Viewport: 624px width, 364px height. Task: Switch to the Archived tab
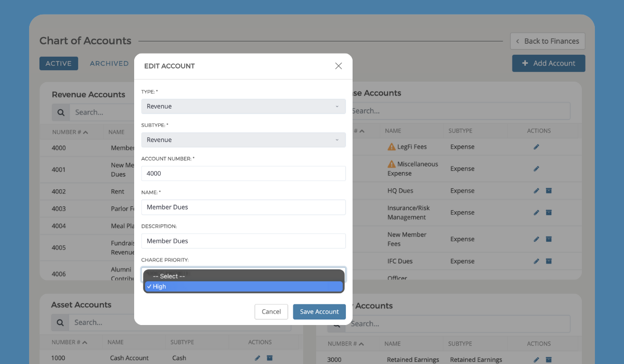pyautogui.click(x=109, y=63)
